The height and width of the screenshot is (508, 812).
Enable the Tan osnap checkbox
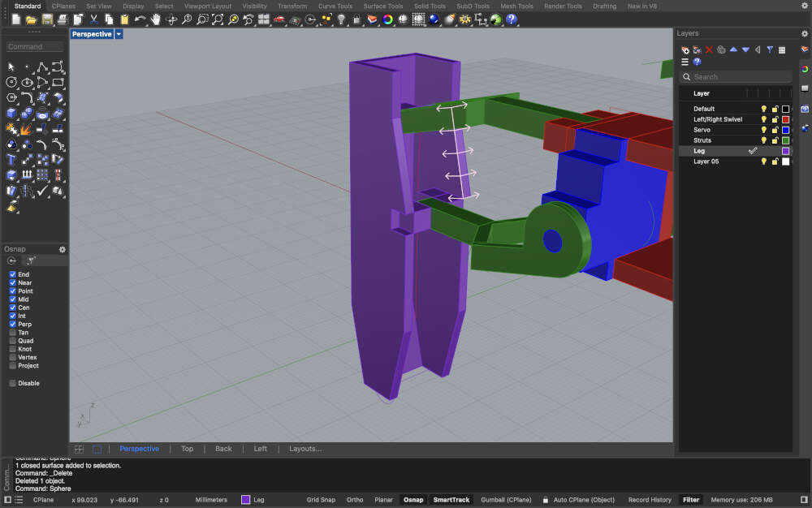[x=12, y=333]
